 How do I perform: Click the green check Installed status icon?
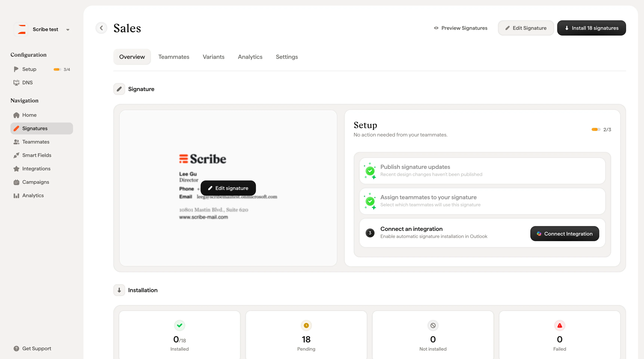[x=179, y=325]
